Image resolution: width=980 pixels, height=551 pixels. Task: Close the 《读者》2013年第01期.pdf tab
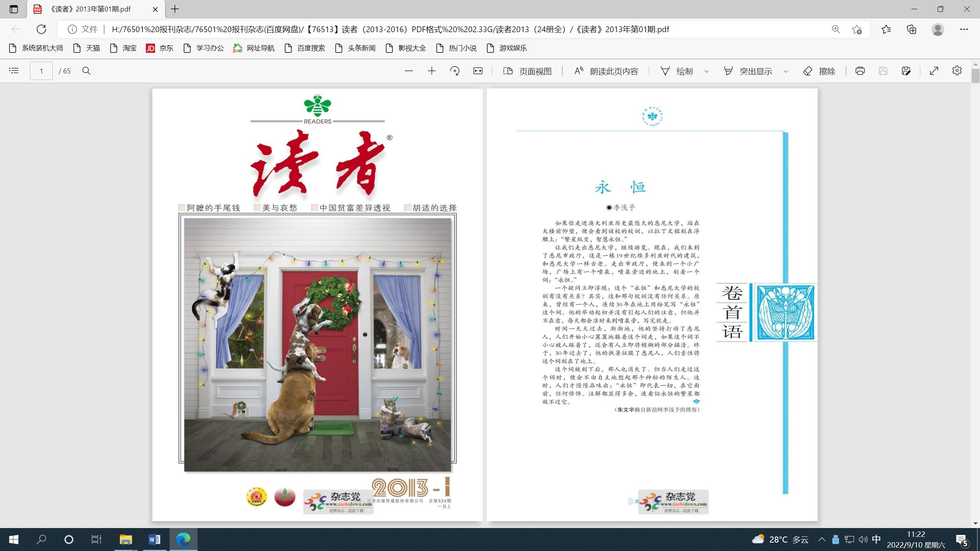[155, 9]
